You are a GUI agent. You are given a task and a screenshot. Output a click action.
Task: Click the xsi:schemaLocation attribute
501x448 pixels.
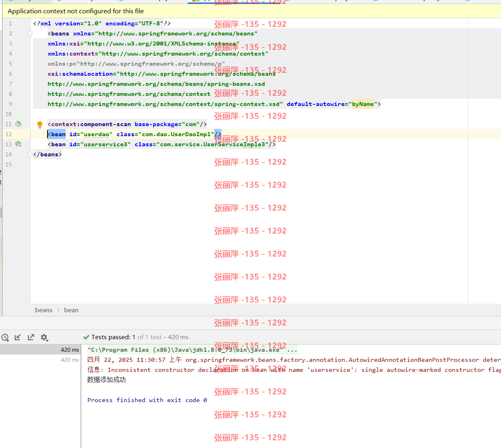[161, 74]
